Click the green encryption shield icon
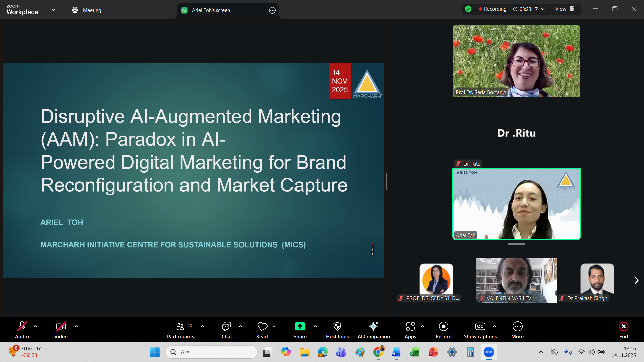The image size is (644, 362). [468, 9]
